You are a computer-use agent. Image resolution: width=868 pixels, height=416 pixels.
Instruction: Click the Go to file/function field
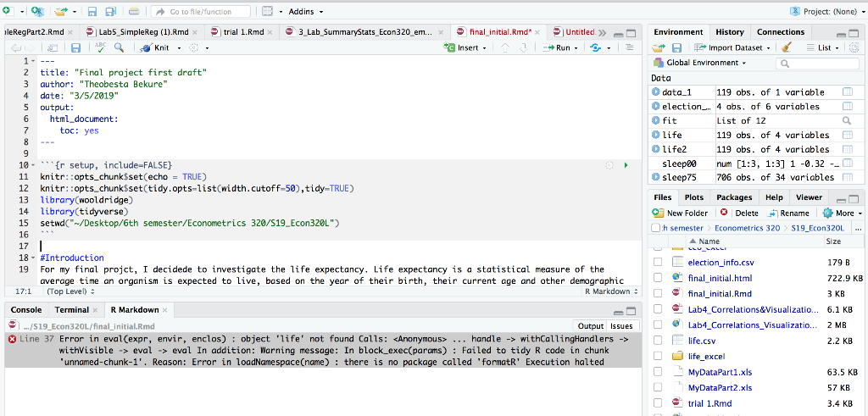click(x=201, y=11)
